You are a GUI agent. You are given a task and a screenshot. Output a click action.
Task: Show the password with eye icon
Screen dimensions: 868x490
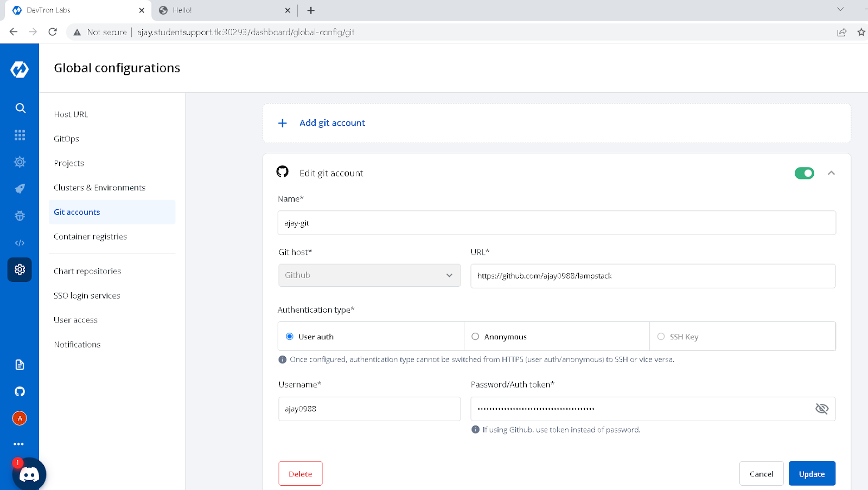822,409
